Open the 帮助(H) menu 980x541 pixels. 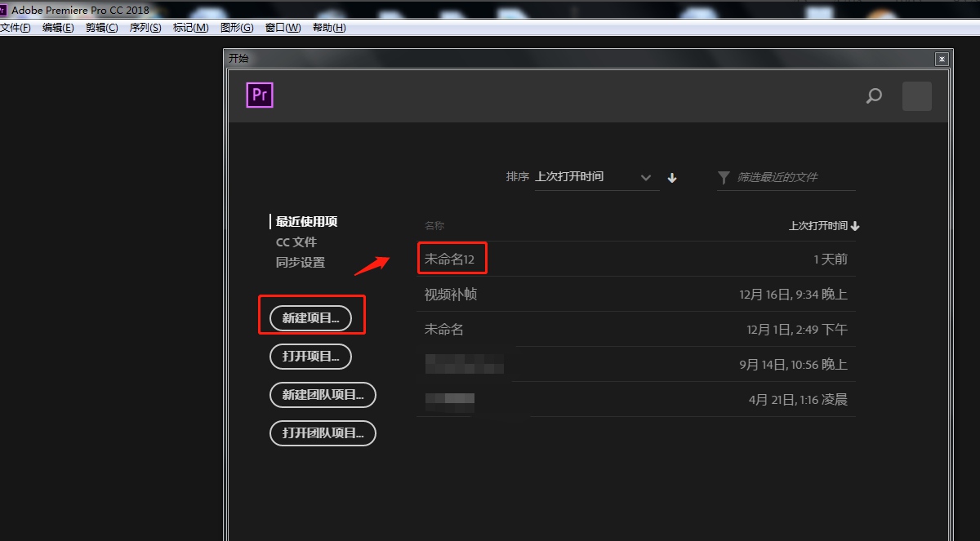(329, 28)
